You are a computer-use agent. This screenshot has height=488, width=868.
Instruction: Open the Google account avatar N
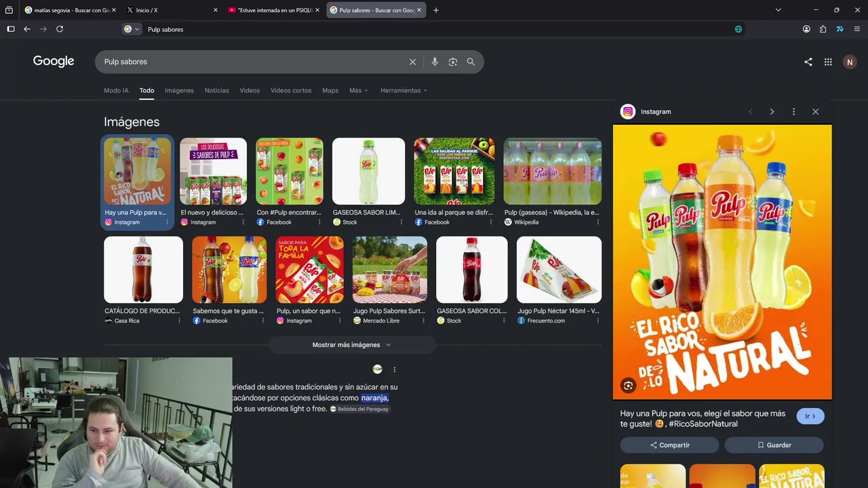(850, 62)
